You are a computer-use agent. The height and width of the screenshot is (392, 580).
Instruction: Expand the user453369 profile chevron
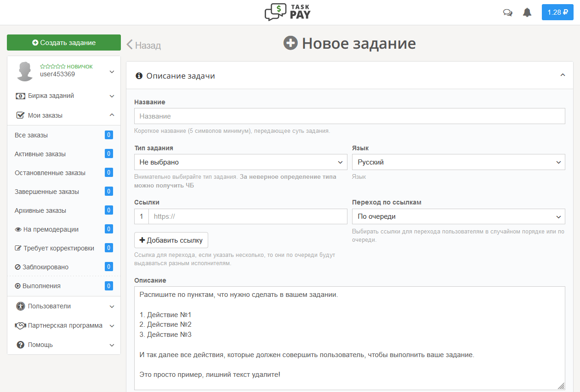(112, 72)
